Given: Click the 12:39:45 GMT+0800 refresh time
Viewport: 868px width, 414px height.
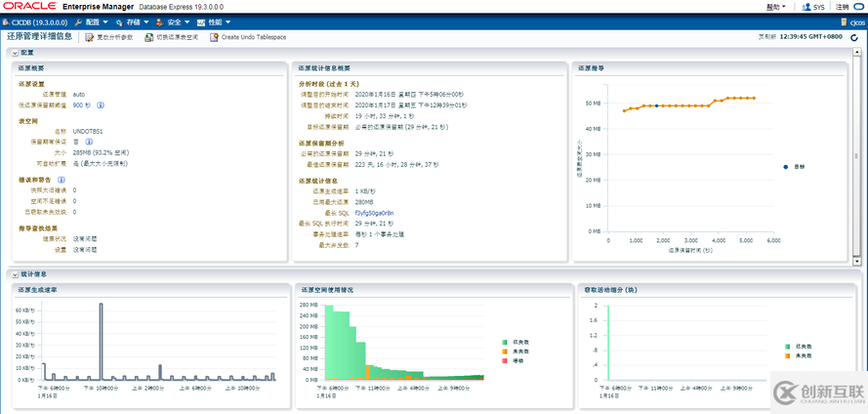Looking at the screenshot, I should coord(811,37).
